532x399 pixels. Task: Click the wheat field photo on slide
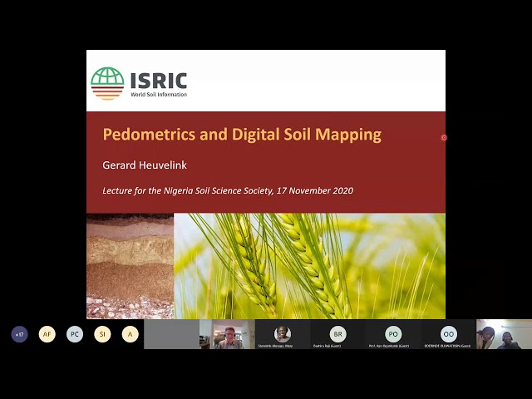click(x=310, y=266)
